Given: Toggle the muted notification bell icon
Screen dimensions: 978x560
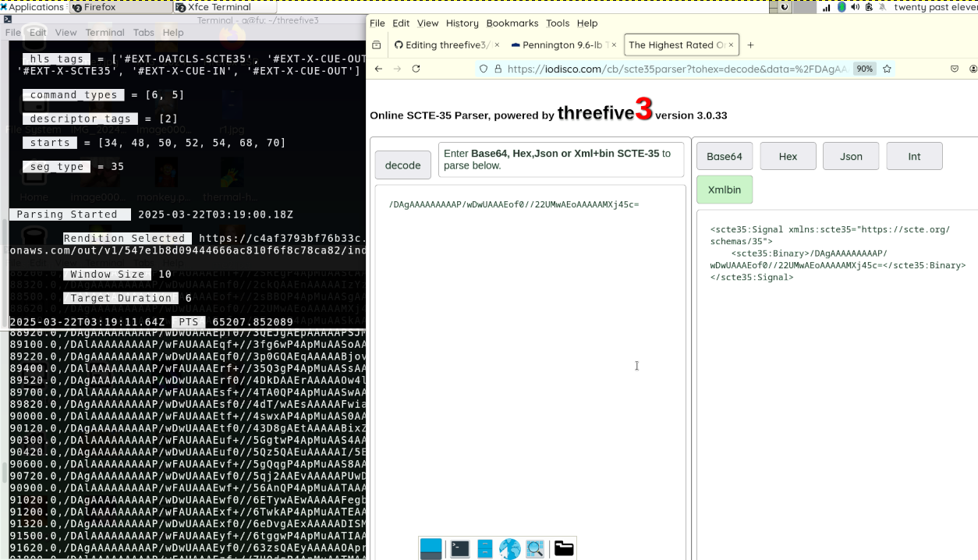Looking at the screenshot, I should pos(883,7).
